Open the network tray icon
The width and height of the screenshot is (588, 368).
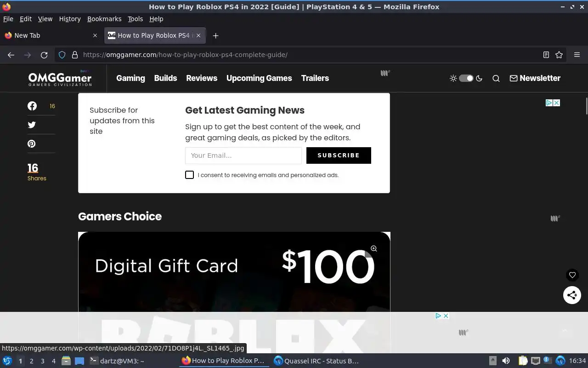536,361
